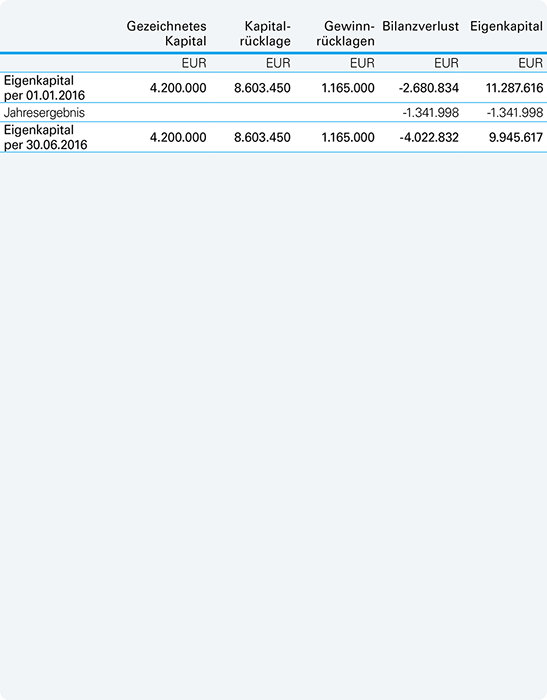Click the Gezeichnetes Kapital column header
This screenshot has height=700, width=547.
[x=167, y=33]
